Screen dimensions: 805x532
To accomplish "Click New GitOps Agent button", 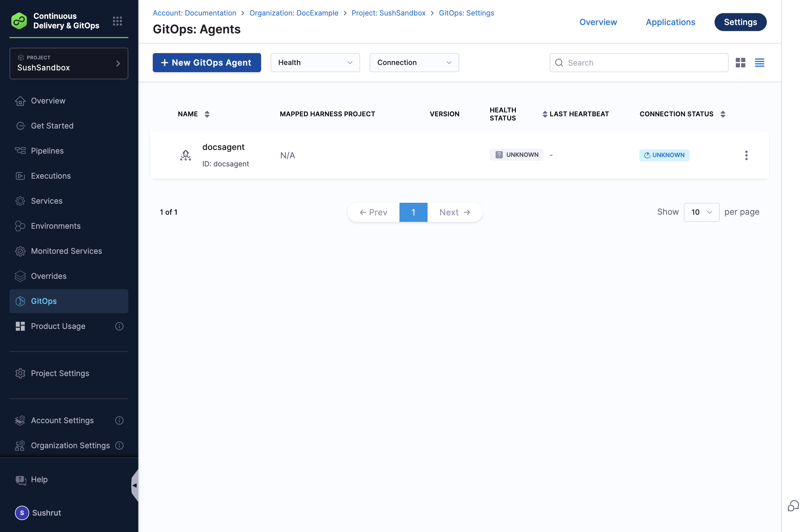I will point(207,63).
